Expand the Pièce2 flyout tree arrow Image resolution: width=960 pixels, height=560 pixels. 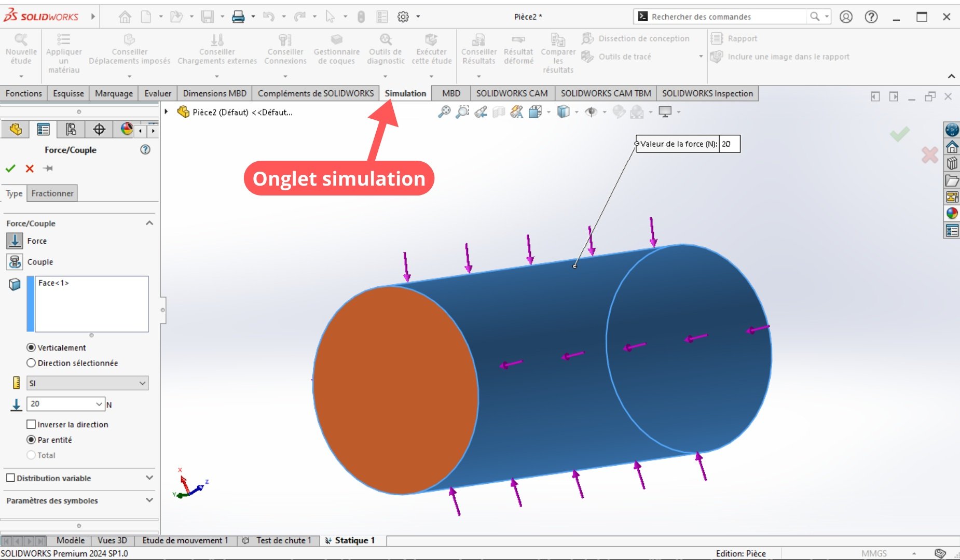point(167,111)
